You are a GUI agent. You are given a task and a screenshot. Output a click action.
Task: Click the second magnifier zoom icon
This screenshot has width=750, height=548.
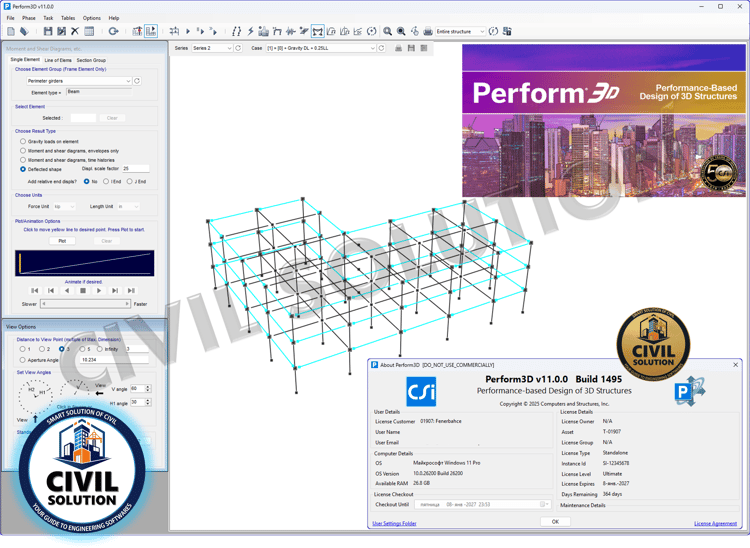[401, 31]
